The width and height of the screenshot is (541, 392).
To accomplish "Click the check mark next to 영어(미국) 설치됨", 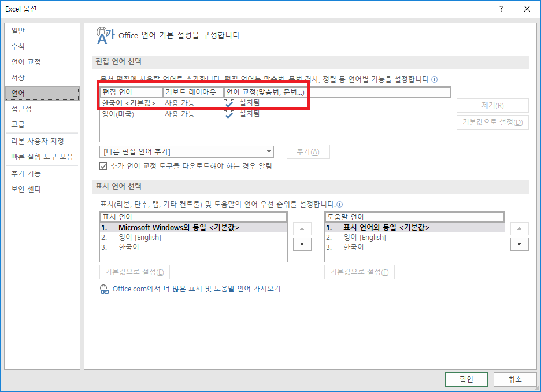I will (x=228, y=114).
